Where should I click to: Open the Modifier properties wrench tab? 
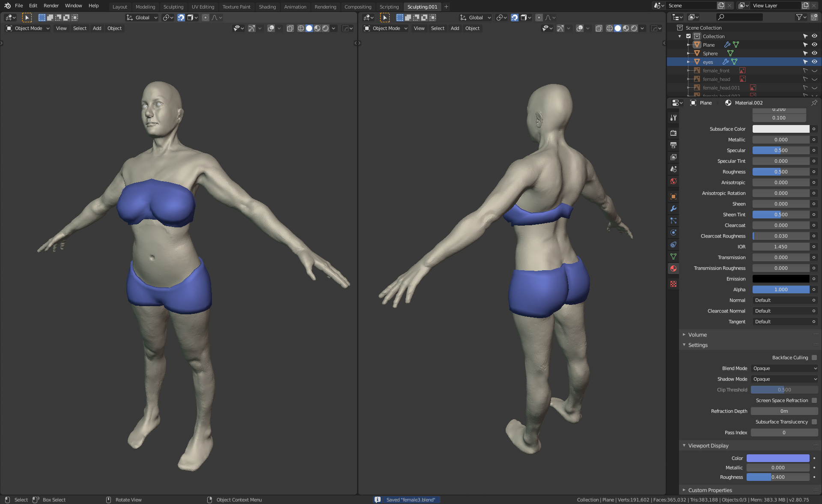673,209
